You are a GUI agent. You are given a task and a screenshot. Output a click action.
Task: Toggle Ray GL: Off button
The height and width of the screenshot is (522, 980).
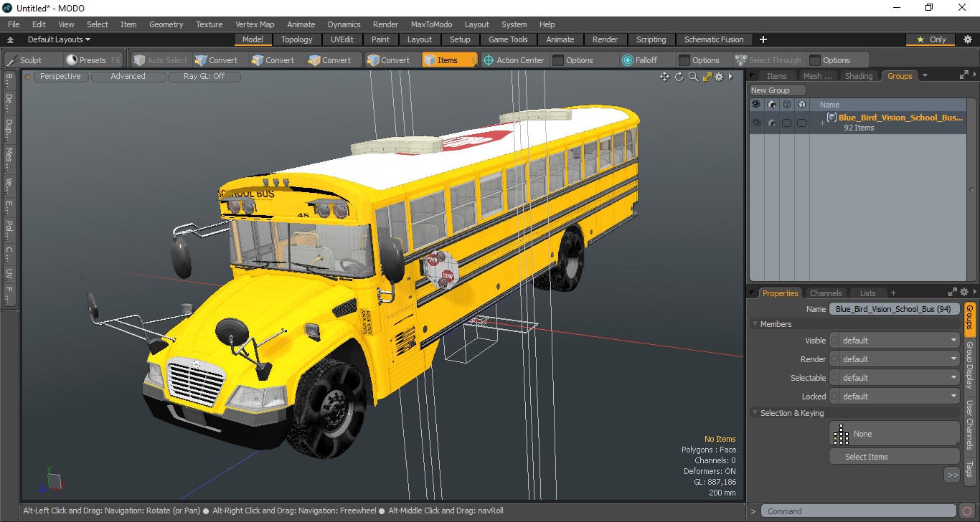(x=204, y=76)
